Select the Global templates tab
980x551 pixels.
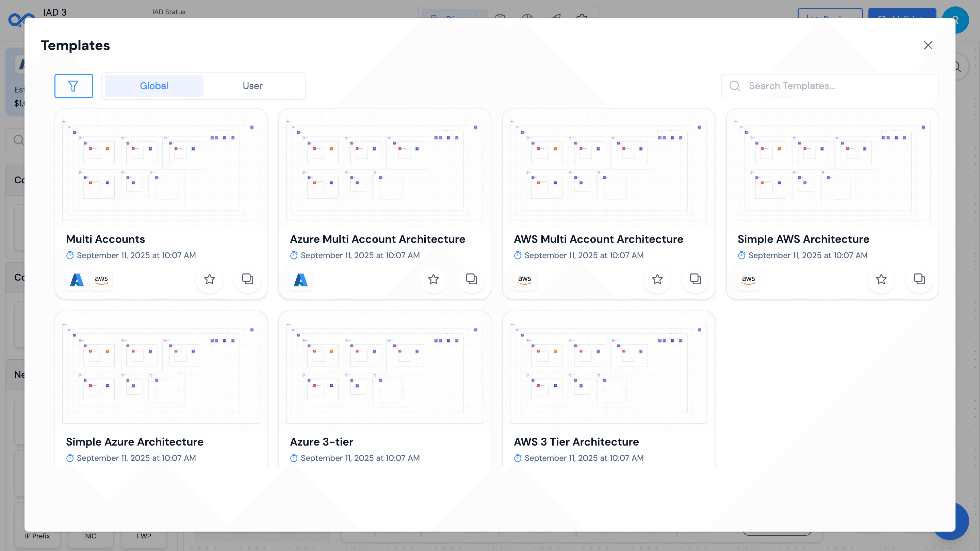tap(154, 86)
